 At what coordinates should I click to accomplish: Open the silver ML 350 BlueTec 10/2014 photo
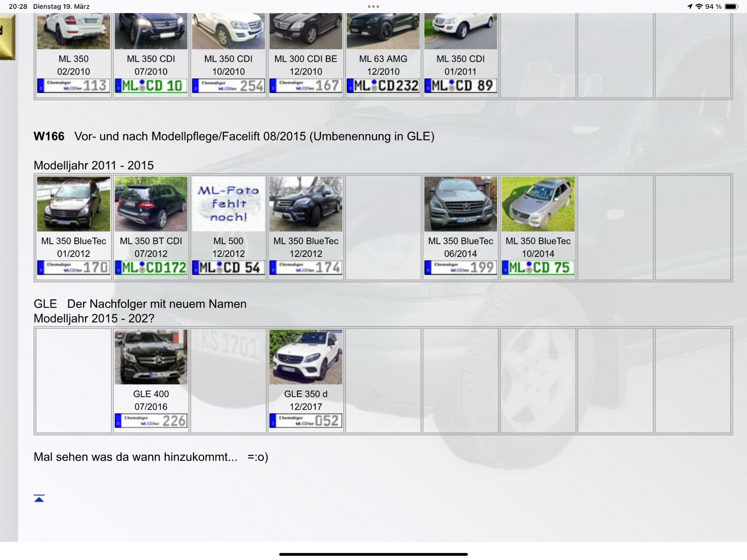click(x=538, y=204)
